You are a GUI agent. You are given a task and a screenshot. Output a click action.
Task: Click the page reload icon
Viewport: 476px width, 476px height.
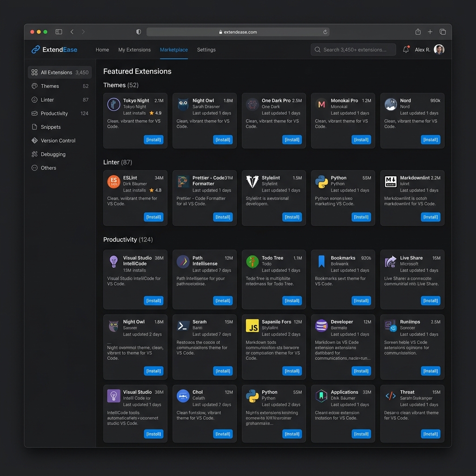tap(325, 32)
